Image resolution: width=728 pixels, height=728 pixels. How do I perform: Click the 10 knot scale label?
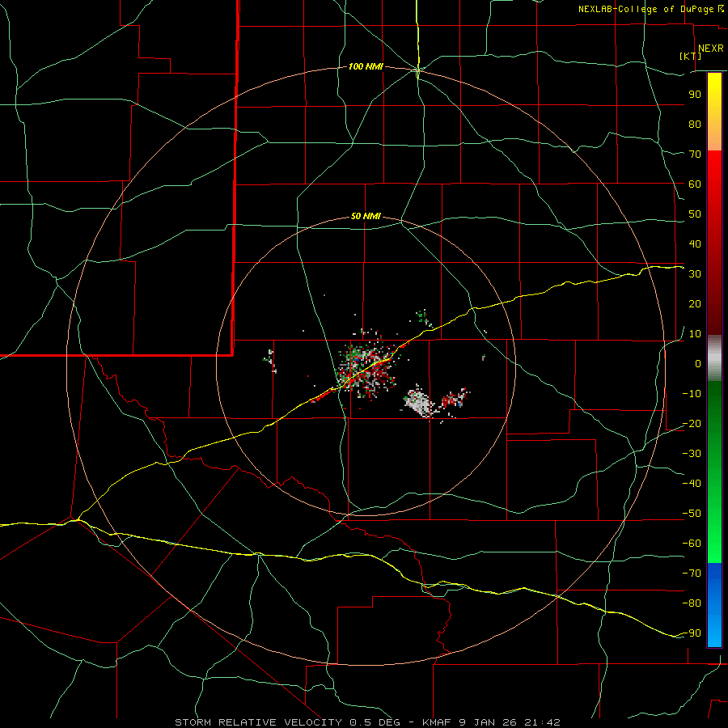(x=695, y=334)
